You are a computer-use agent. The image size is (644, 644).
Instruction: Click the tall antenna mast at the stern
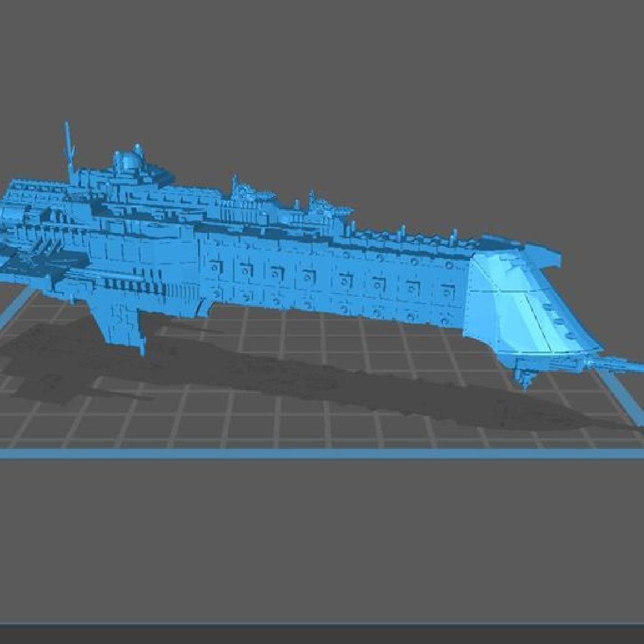tap(69, 145)
